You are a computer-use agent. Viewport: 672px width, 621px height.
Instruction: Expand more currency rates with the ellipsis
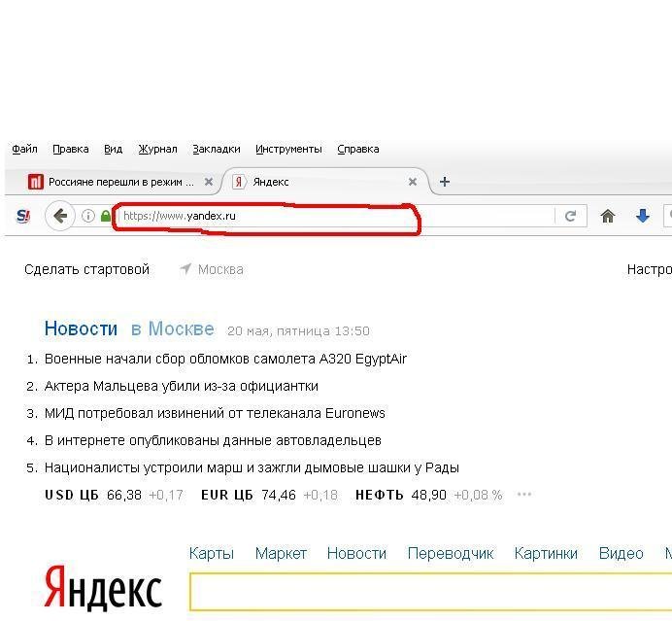[524, 495]
